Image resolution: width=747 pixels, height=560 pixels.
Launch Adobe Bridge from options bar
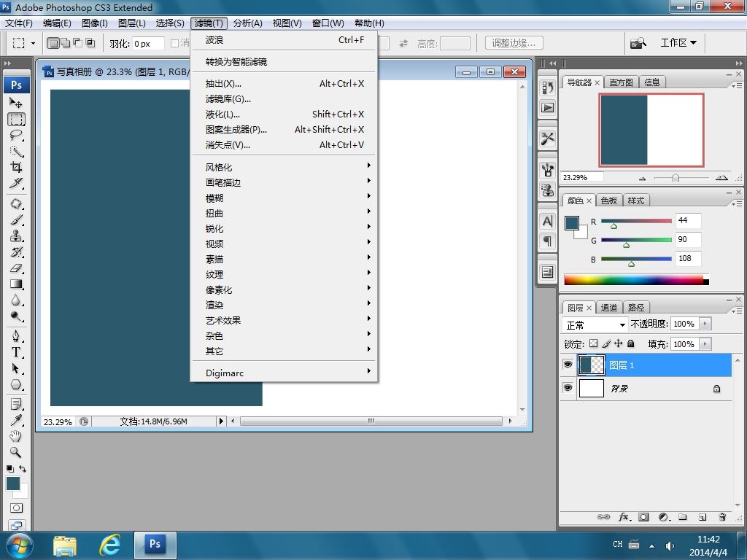[x=638, y=43]
